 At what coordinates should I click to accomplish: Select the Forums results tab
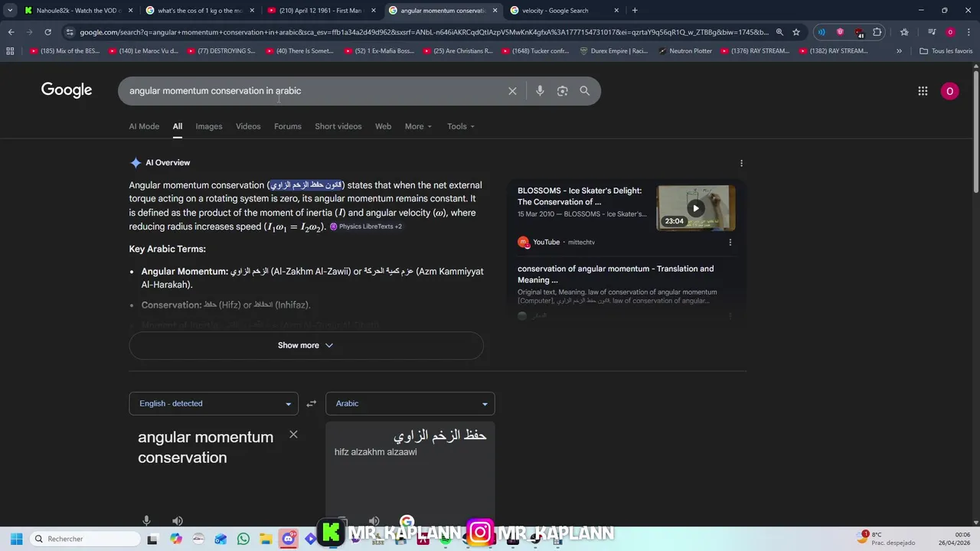point(288,126)
